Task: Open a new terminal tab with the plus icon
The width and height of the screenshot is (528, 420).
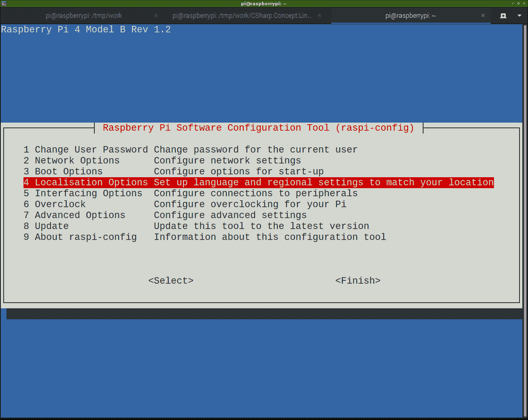Action: 503,15
